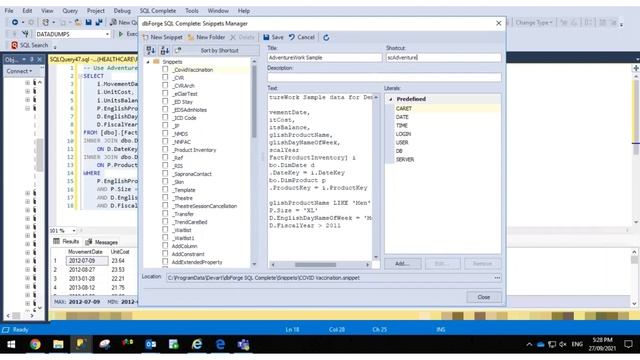Click the collapse all icon above snippet tree
640x360 pixels.
164,50
